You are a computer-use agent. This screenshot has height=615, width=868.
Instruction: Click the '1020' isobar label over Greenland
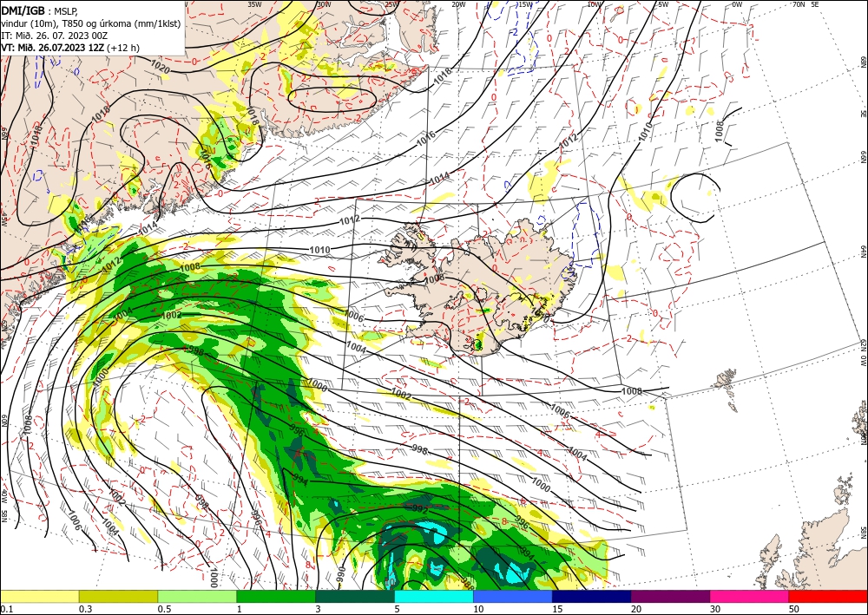(x=161, y=68)
